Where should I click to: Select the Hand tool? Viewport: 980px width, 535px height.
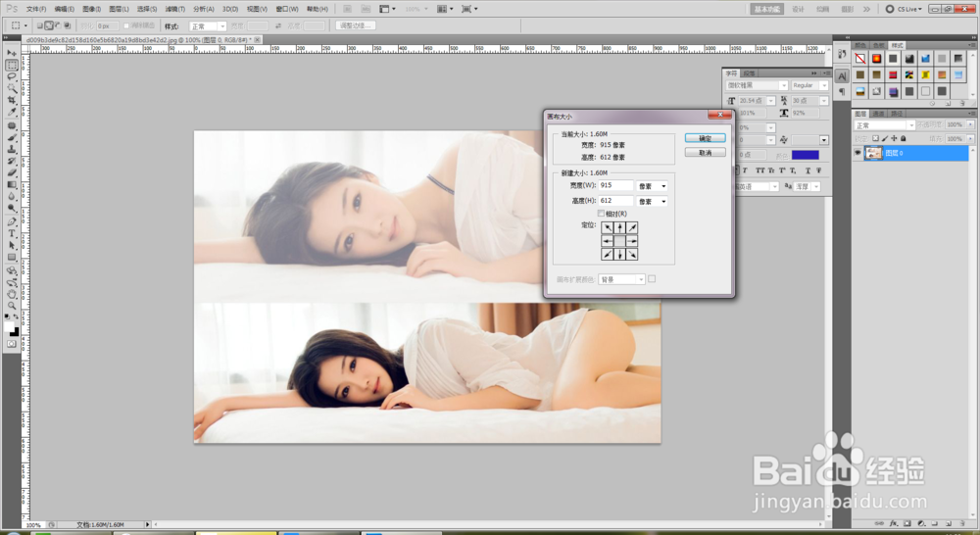12,294
